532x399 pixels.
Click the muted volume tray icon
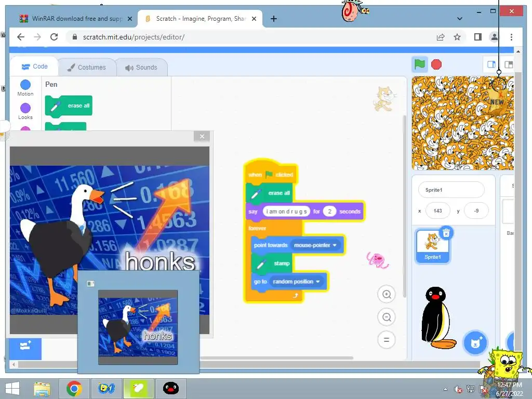tap(458, 389)
